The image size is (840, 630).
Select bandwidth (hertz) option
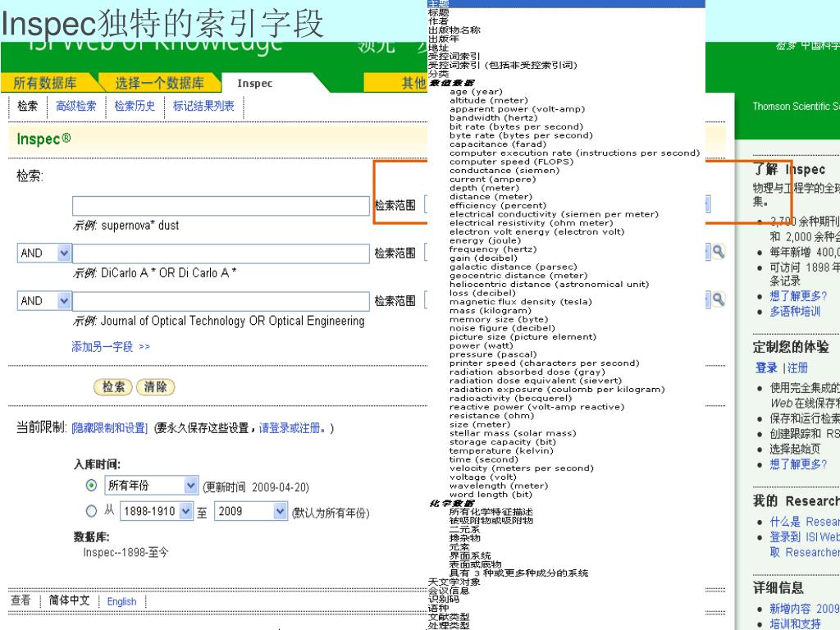493,118
